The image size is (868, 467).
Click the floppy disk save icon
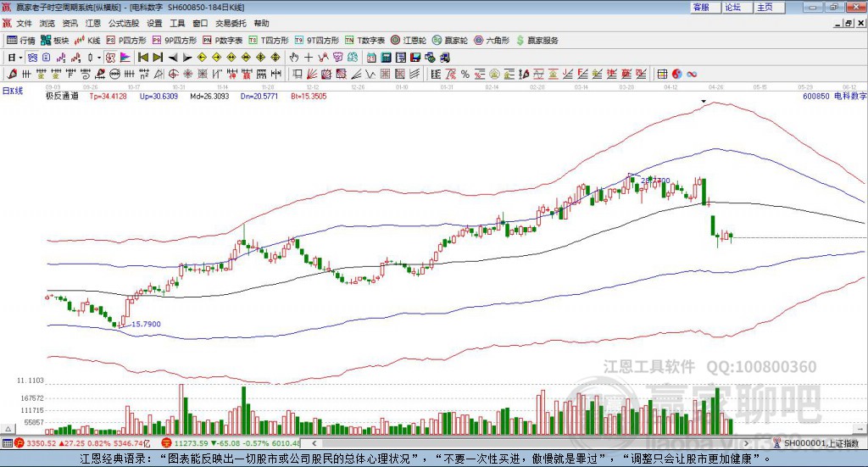click(x=415, y=58)
